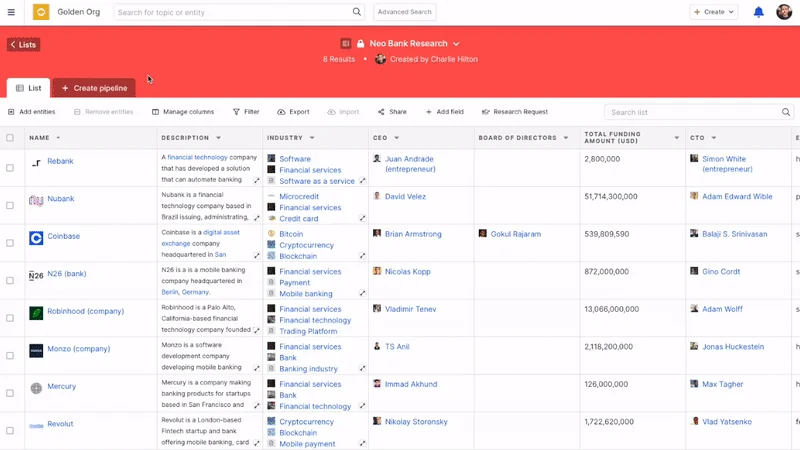Check the Coinbase row checkbox
800x450 pixels.
(10, 243)
